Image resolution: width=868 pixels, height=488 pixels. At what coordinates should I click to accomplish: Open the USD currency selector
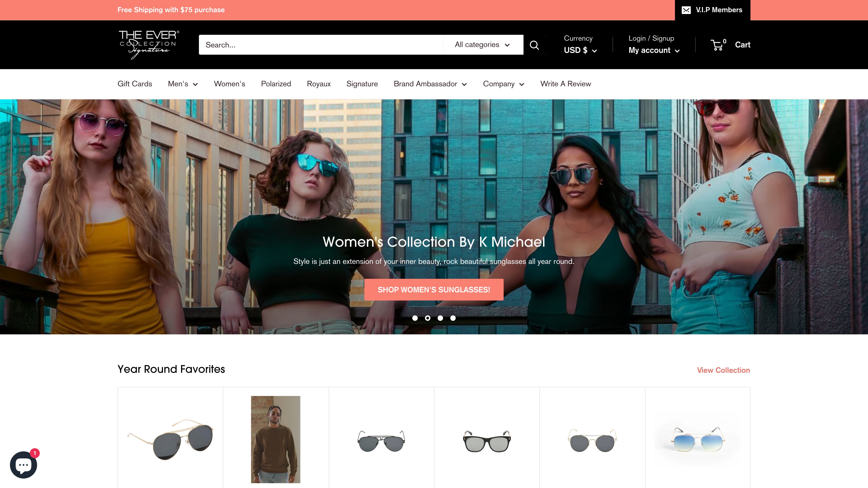click(580, 50)
